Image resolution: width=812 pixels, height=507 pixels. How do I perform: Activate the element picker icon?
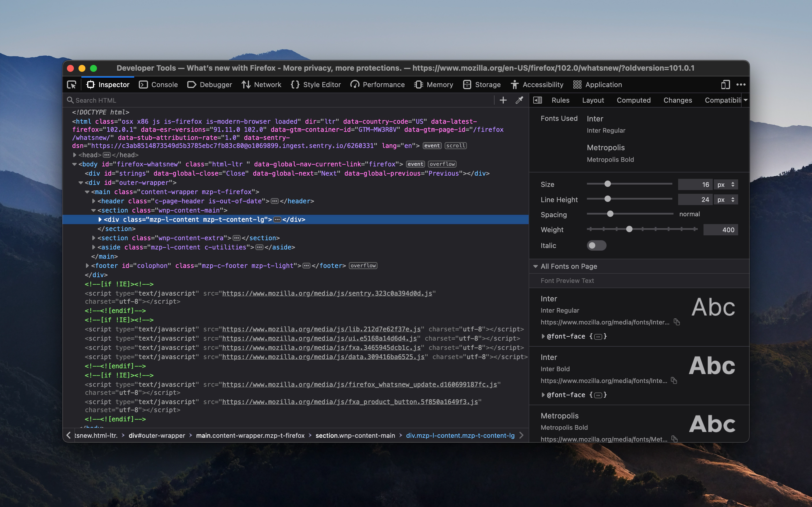point(72,84)
